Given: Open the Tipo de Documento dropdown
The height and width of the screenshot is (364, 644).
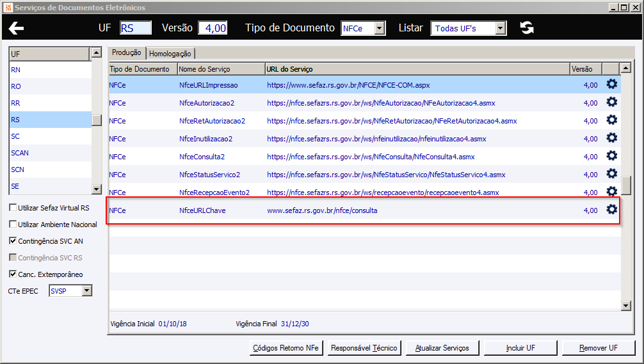Looking at the screenshot, I should coord(380,28).
